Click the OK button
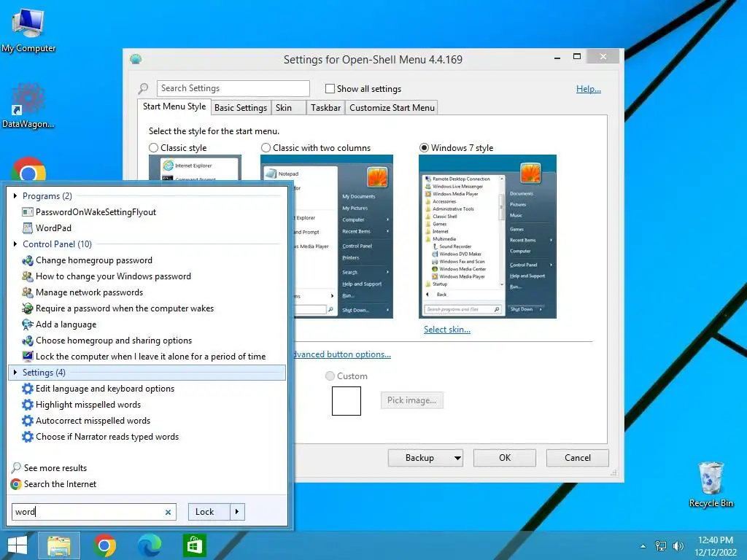Viewport: 747px width, 560px height. [505, 458]
